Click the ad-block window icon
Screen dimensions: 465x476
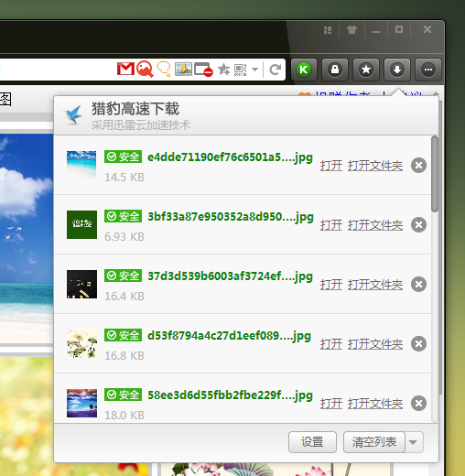pos(203,70)
